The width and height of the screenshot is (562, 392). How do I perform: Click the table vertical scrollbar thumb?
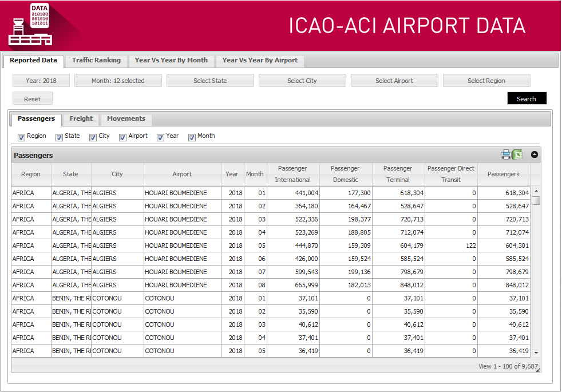click(536, 200)
